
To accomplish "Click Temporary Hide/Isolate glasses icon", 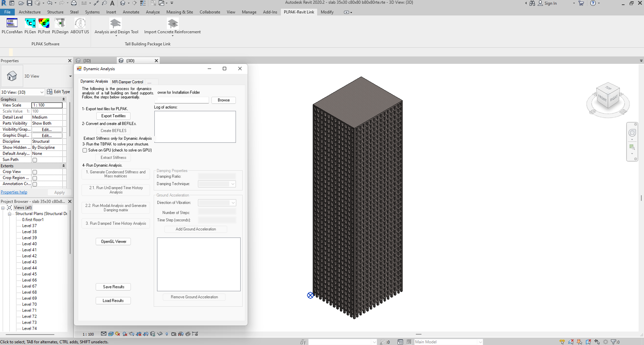I will pyautogui.click(x=160, y=334).
